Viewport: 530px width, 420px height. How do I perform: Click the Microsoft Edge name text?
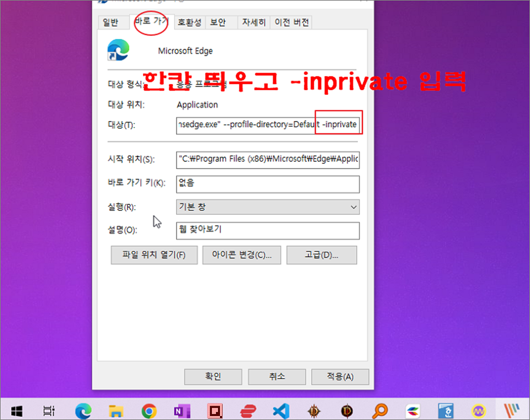click(185, 51)
